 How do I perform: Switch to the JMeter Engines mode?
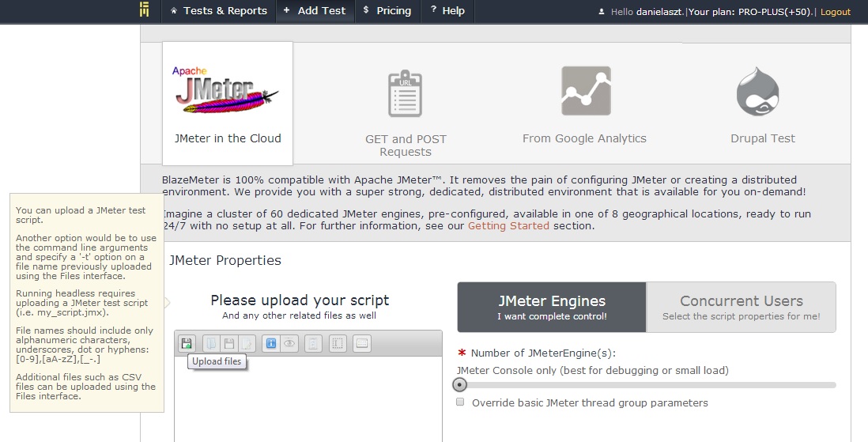pyautogui.click(x=552, y=308)
